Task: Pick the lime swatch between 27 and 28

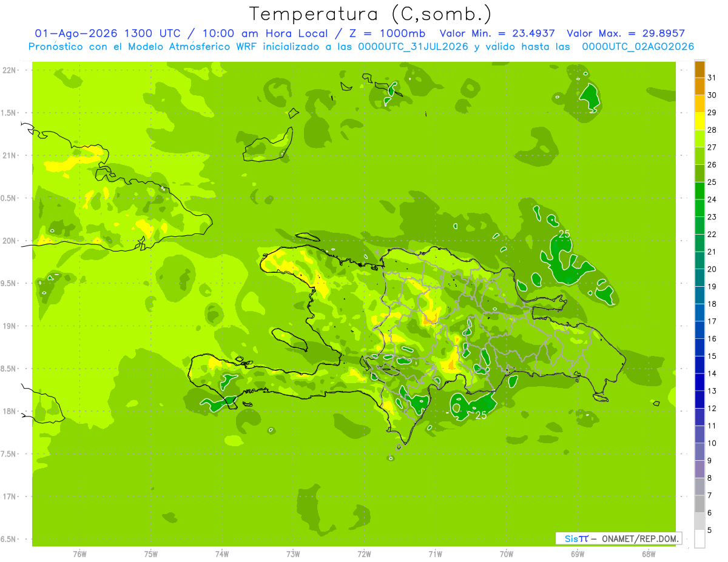Action: coord(699,138)
